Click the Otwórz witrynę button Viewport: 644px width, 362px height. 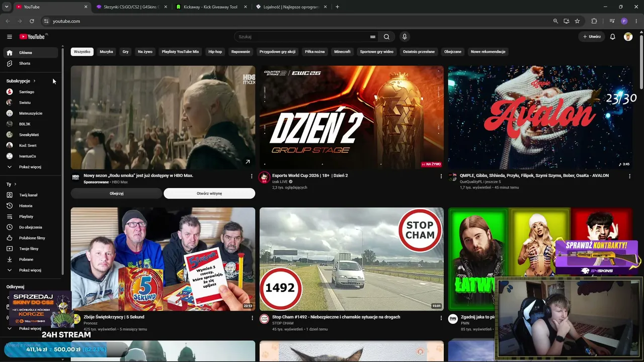(209, 194)
